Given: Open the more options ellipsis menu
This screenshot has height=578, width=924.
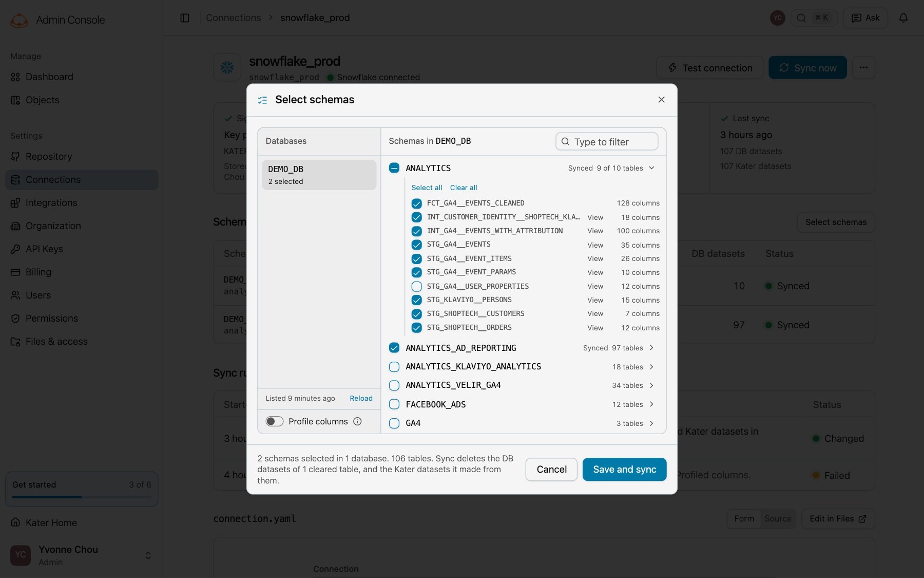Looking at the screenshot, I should 863,67.
